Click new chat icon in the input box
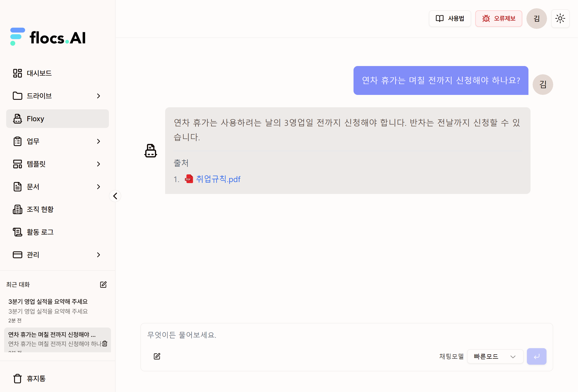 (x=157, y=356)
